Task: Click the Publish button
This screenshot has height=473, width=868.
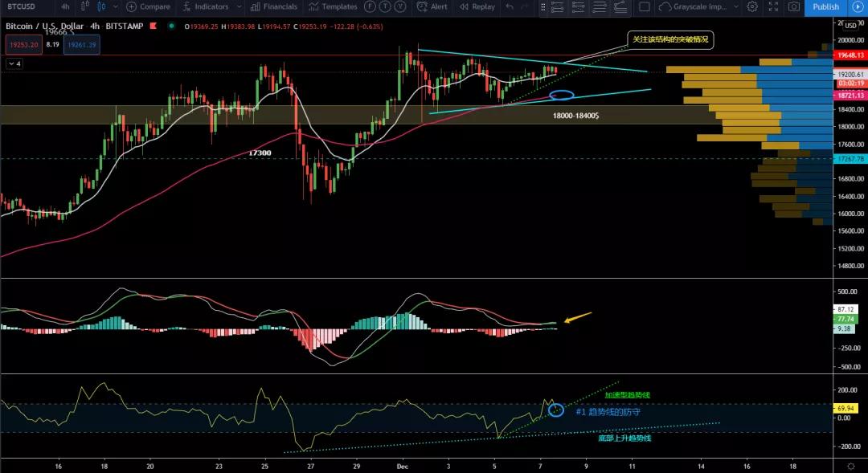Action: [826, 6]
